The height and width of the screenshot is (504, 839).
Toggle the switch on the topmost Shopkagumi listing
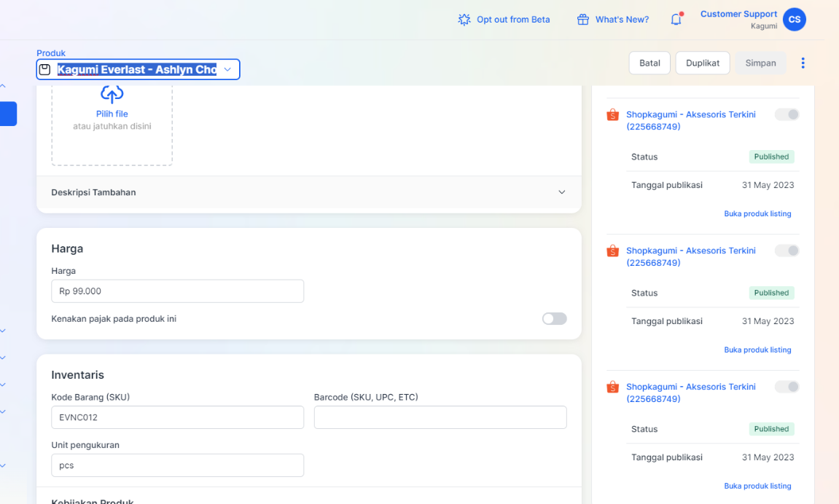pos(787,114)
